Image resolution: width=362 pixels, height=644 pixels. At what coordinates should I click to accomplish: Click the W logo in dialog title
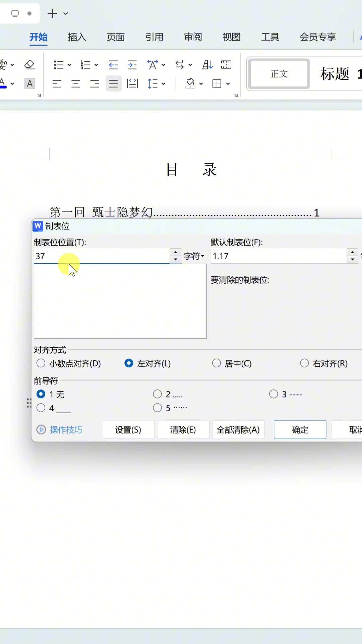pyautogui.click(x=38, y=226)
